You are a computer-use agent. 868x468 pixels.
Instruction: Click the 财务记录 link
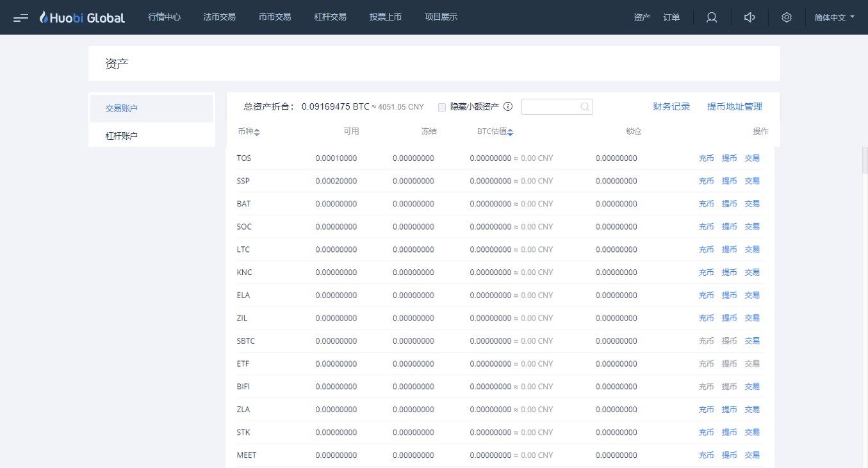pos(671,106)
